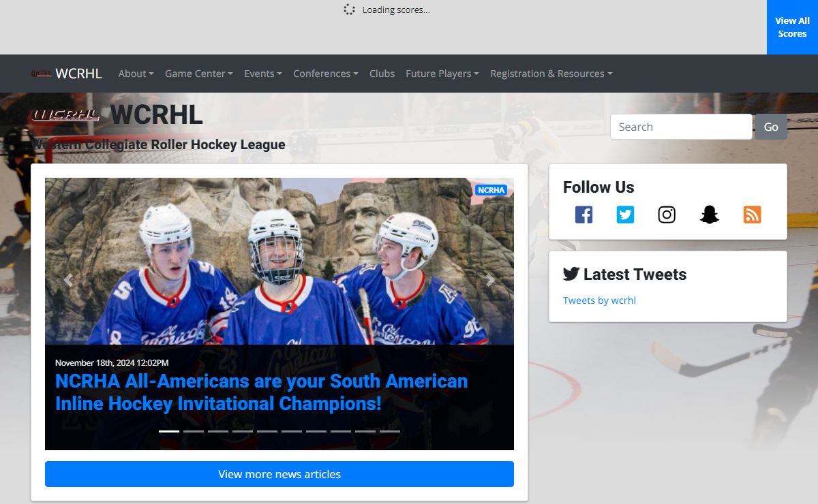Go to previous carousel slide arrow

click(x=68, y=280)
